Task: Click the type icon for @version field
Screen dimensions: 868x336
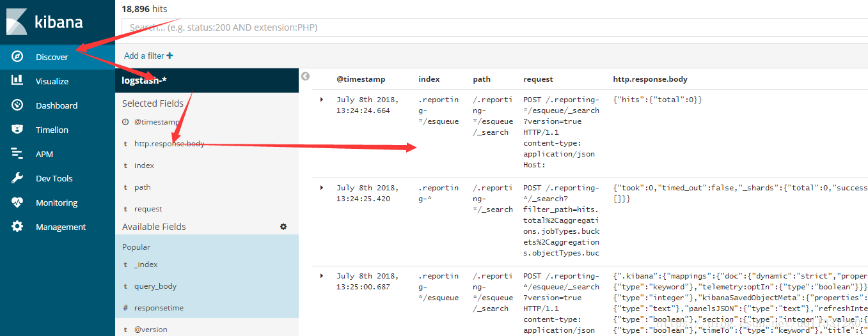Action: point(125,330)
